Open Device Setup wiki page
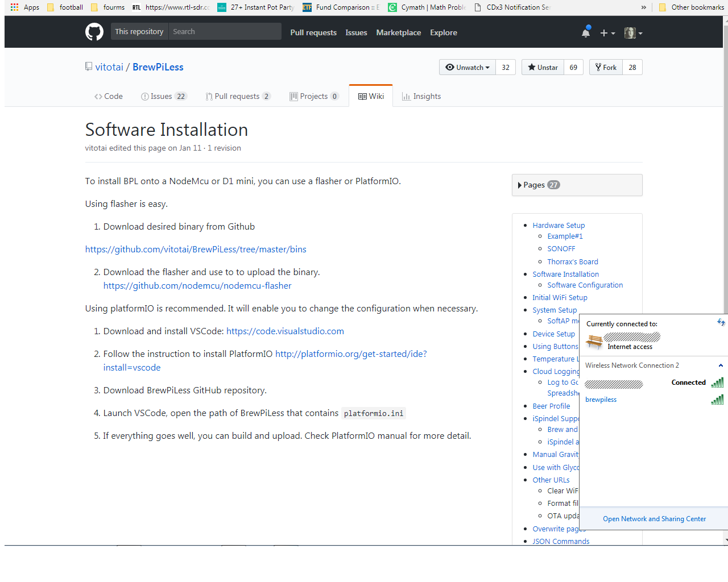 553,334
